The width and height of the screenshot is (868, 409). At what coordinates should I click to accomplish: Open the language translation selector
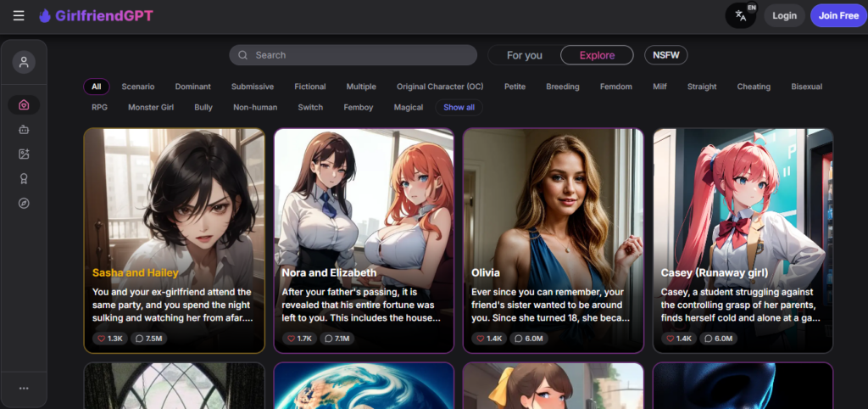[x=741, y=15]
